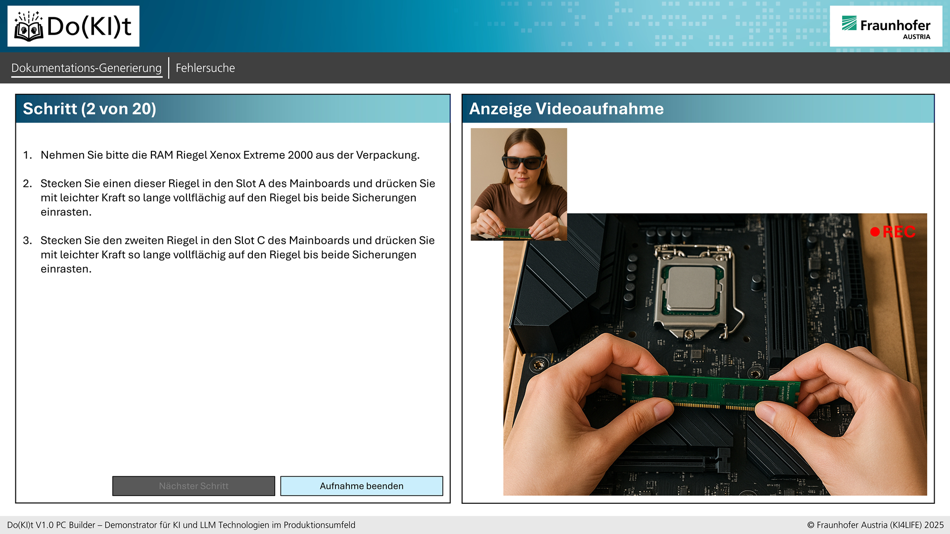Open the Fehlersuche tab

pyautogui.click(x=205, y=68)
